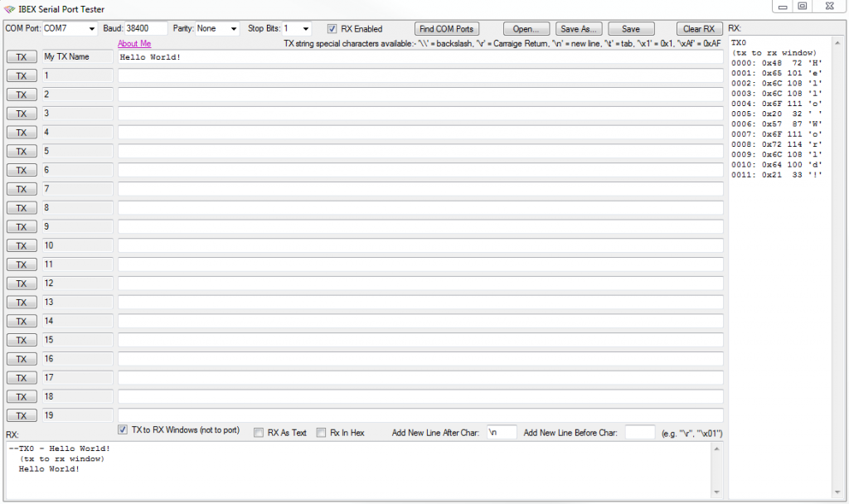Viewport: 849px width, 504px height.
Task: Toggle the RX Enabled checkbox
Action: point(331,27)
